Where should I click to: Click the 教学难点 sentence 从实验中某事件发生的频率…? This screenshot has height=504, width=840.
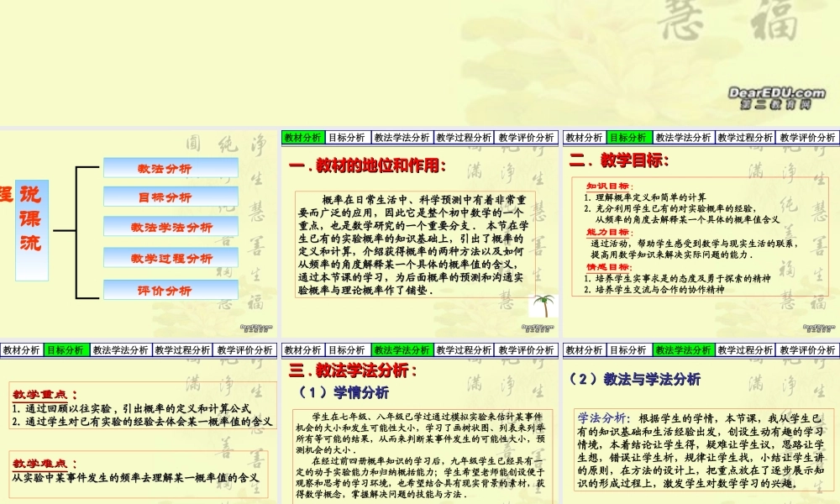point(135,477)
